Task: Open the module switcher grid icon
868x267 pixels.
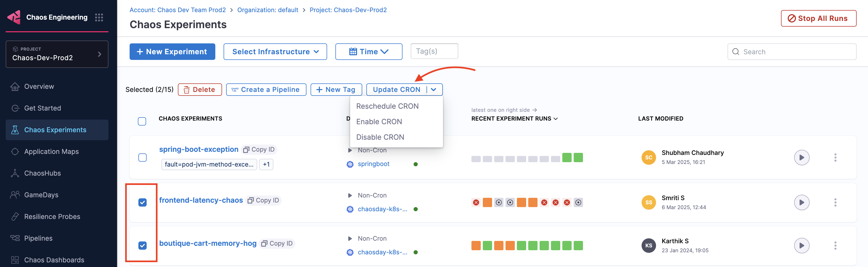Action: tap(99, 18)
